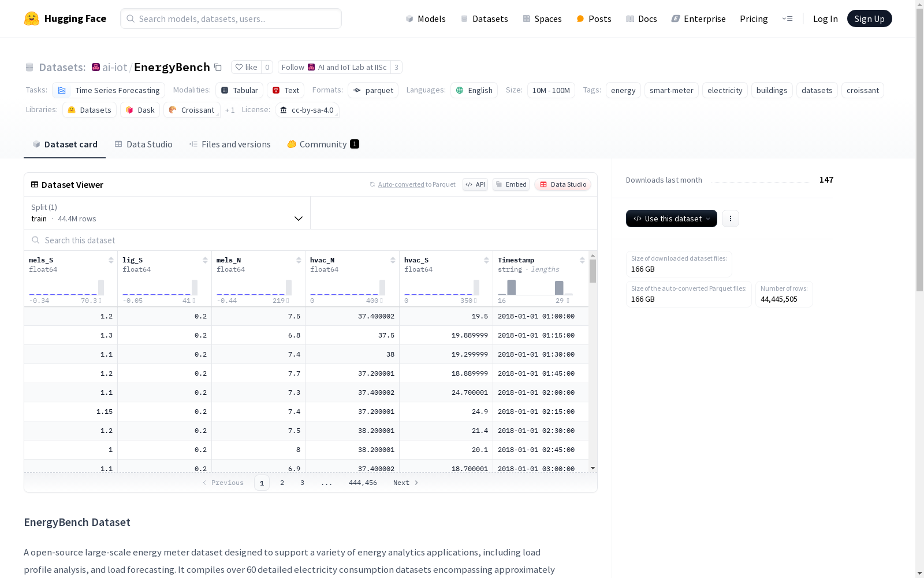Open Enterprise in top navigation
Viewport: 924px width, 578px height.
(x=698, y=18)
